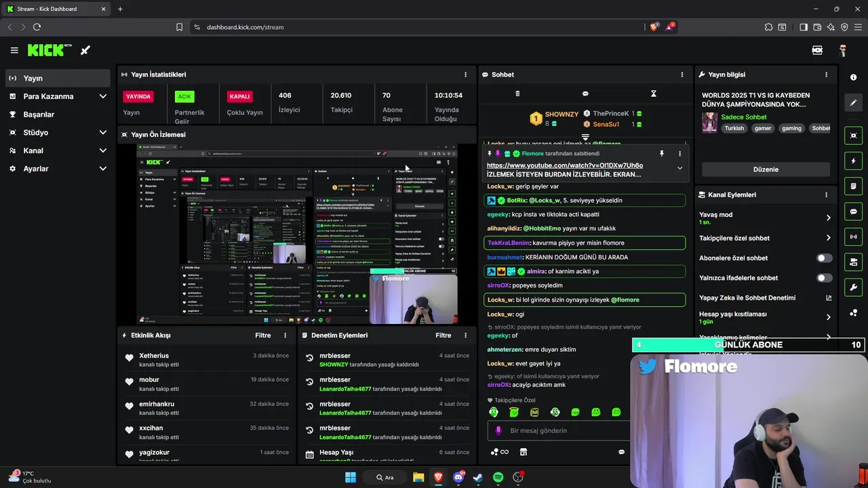This screenshot has height=488, width=868.
Task: Open the Etkinlik Akışı three-dot menu
Action: 285,335
